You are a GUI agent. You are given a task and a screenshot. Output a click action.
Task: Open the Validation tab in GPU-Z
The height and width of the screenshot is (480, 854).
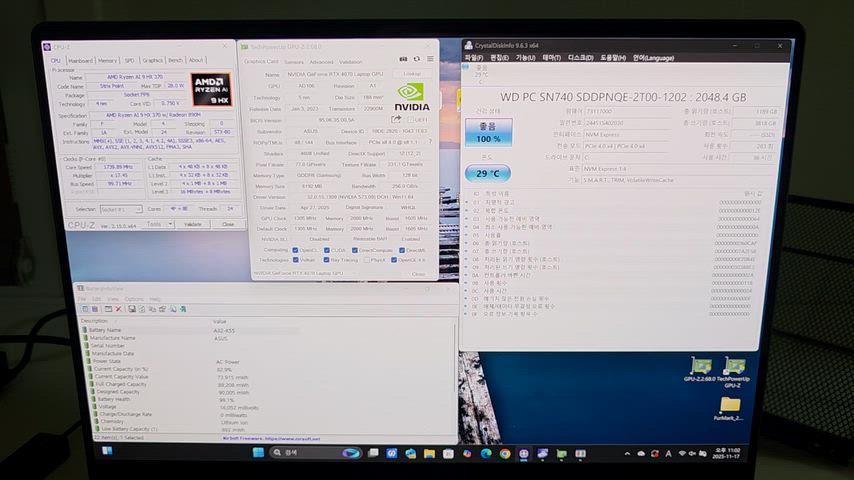(x=350, y=62)
